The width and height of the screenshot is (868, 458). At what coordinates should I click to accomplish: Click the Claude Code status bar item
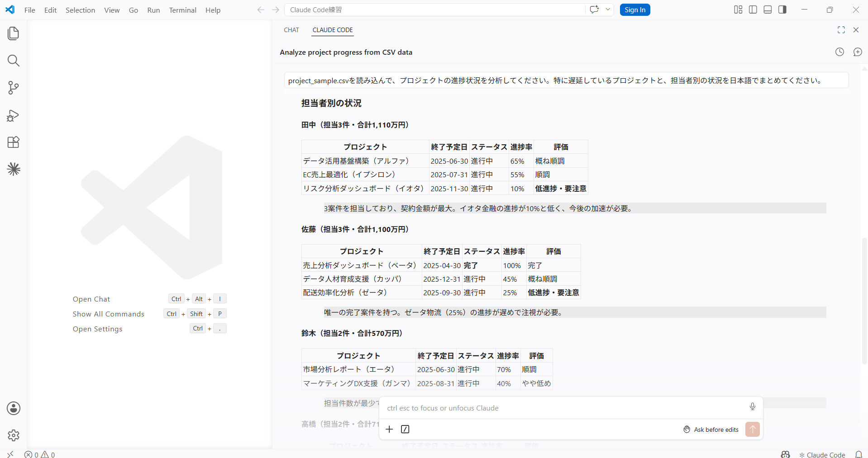click(x=822, y=455)
